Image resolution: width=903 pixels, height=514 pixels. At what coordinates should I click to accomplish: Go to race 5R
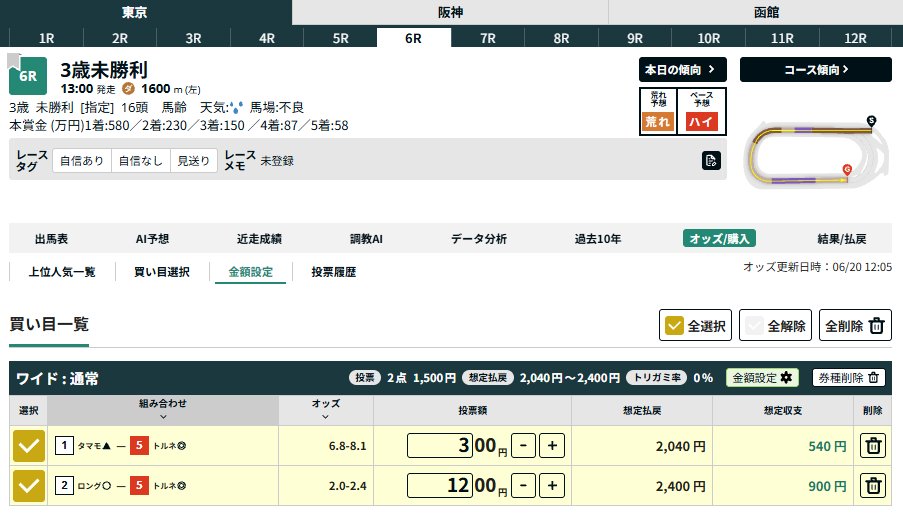pyautogui.click(x=340, y=38)
